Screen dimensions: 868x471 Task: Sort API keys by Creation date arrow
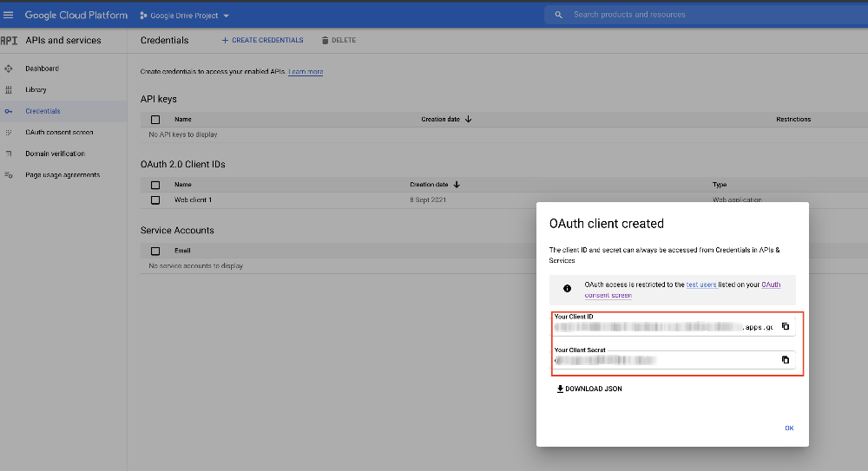coord(469,119)
